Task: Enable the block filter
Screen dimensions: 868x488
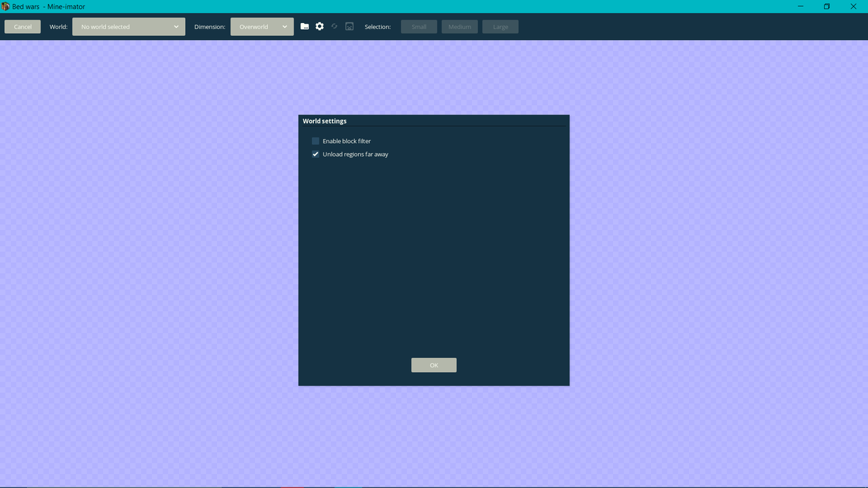Action: point(315,140)
